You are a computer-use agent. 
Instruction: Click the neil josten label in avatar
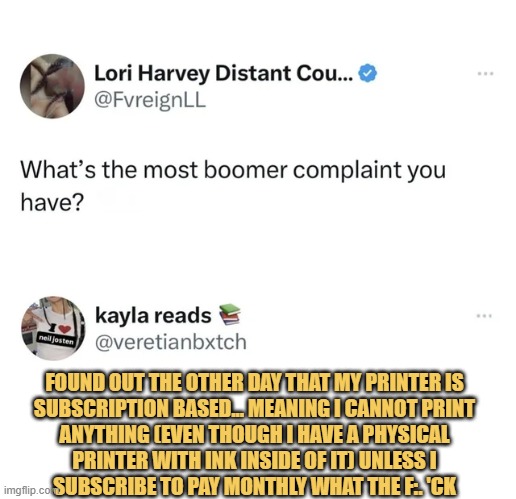click(x=56, y=340)
